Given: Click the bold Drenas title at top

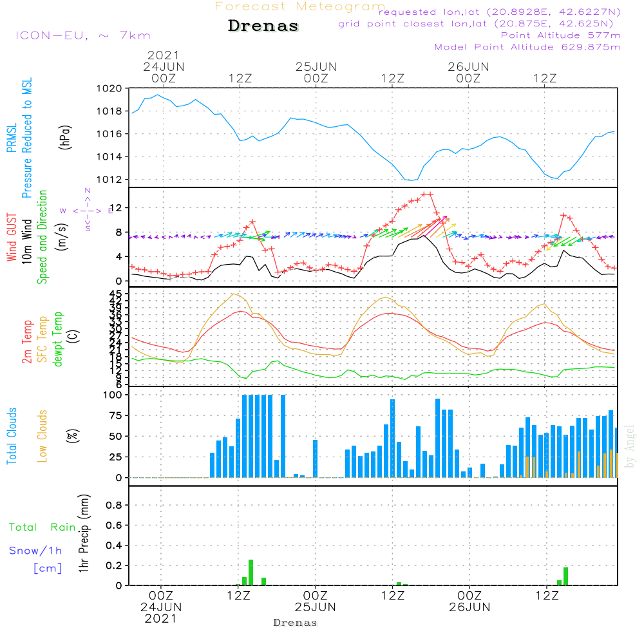Looking at the screenshot, I should click(x=263, y=26).
